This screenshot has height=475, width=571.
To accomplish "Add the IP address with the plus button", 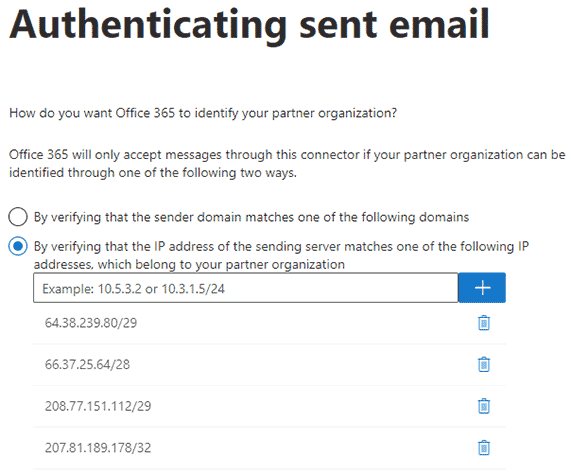I will [482, 288].
